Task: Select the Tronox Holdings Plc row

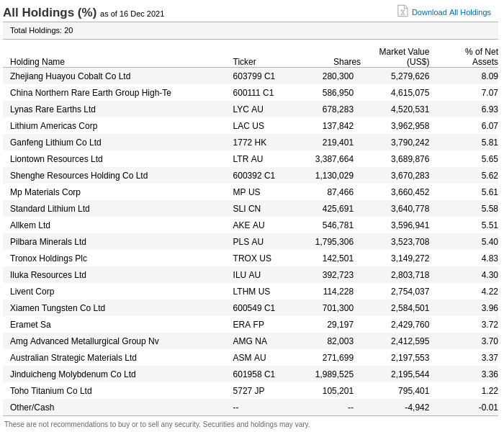Action: (48, 258)
